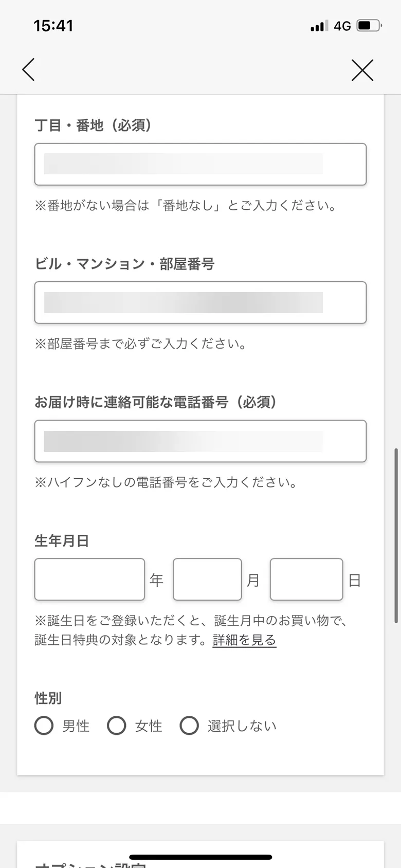Open the birth year field
This screenshot has width=401, height=868.
[x=89, y=580]
